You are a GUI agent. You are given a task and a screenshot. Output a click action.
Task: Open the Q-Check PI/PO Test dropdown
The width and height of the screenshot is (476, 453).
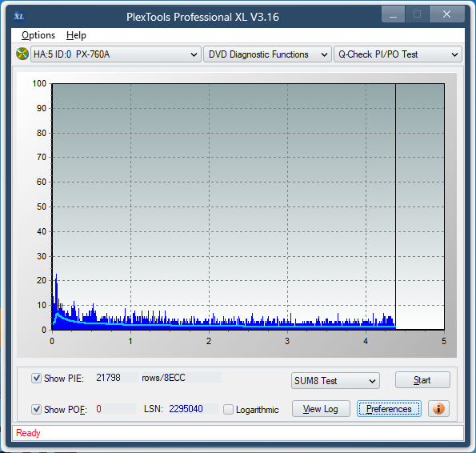click(398, 54)
